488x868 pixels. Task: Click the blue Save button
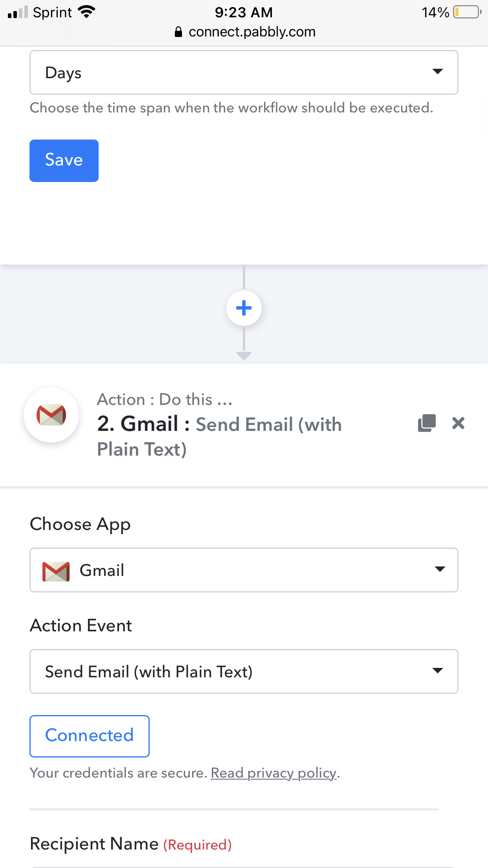click(64, 160)
